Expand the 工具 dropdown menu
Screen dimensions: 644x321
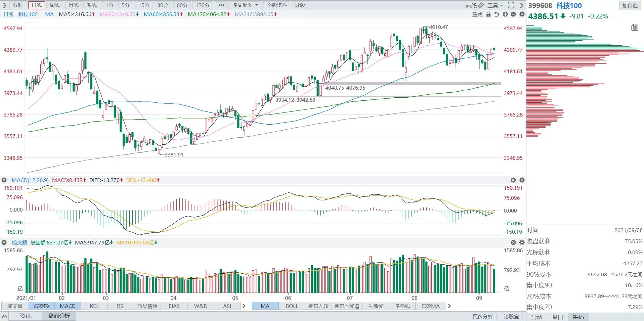click(495, 5)
